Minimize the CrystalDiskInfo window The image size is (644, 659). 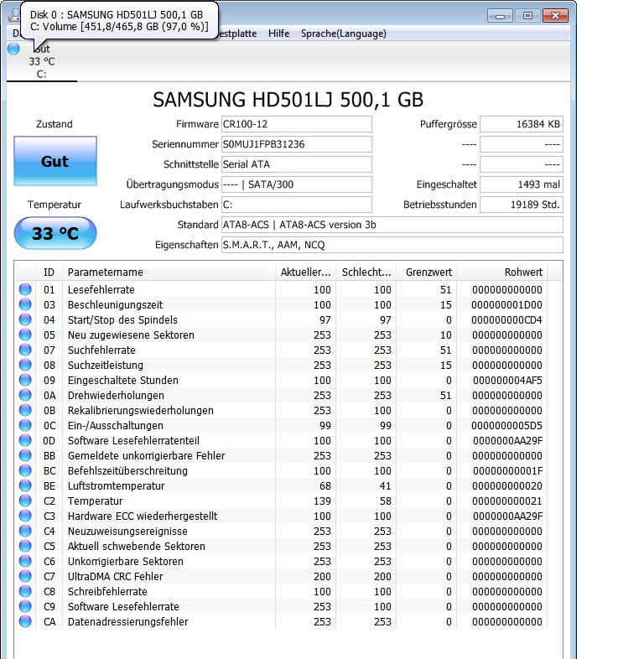[x=501, y=16]
